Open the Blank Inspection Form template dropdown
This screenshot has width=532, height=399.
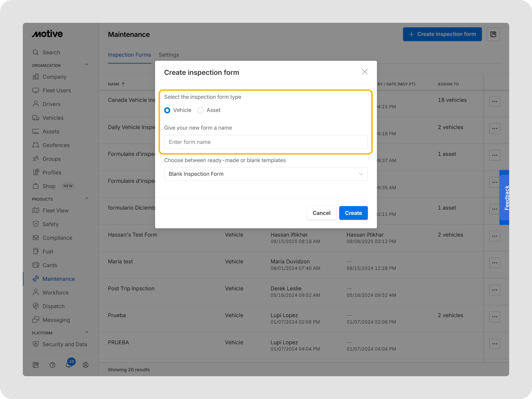(266, 174)
